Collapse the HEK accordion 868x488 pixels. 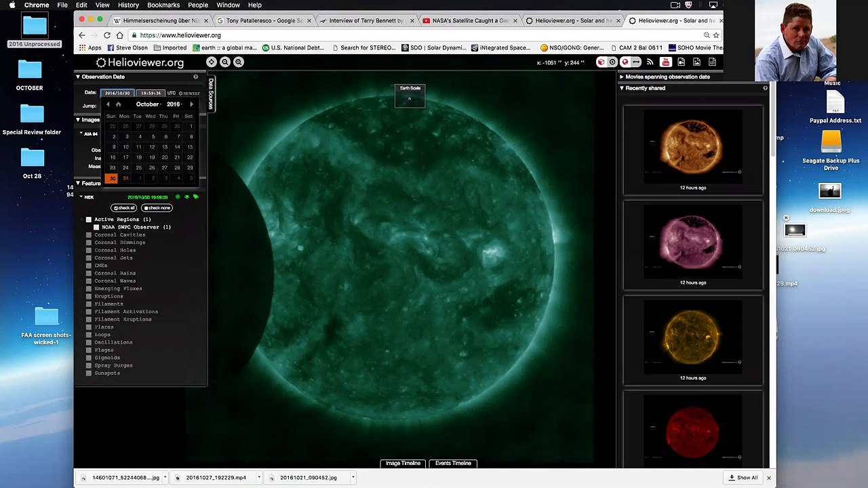(81, 197)
